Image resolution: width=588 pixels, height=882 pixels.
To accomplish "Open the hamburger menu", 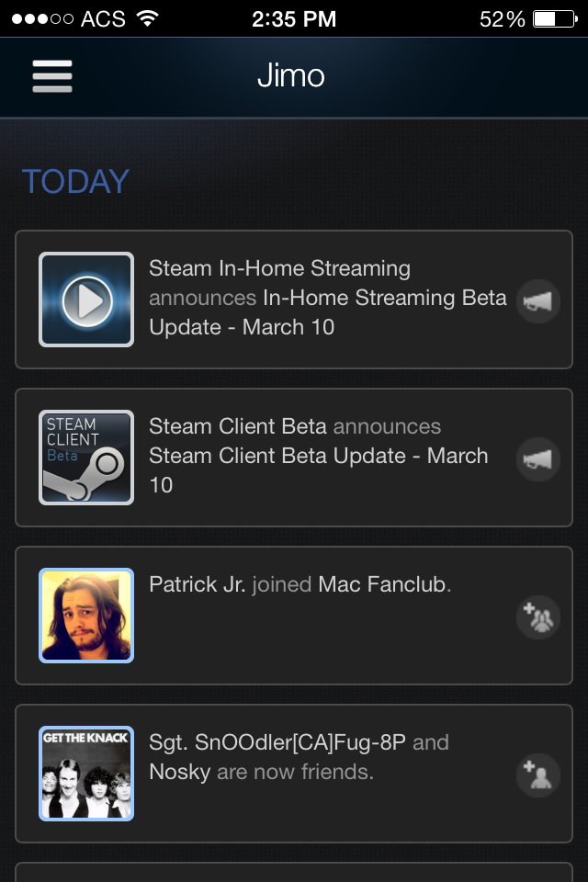I will click(x=52, y=75).
